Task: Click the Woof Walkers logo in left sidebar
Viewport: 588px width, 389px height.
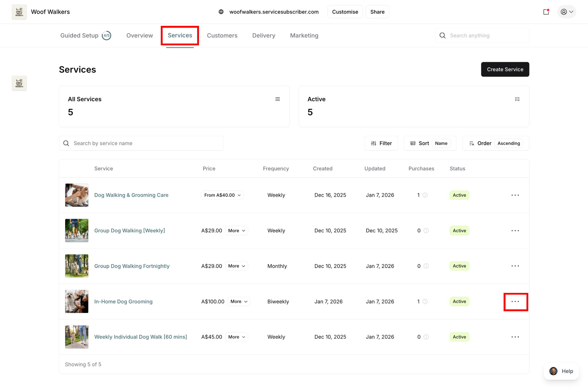Action: tap(19, 83)
